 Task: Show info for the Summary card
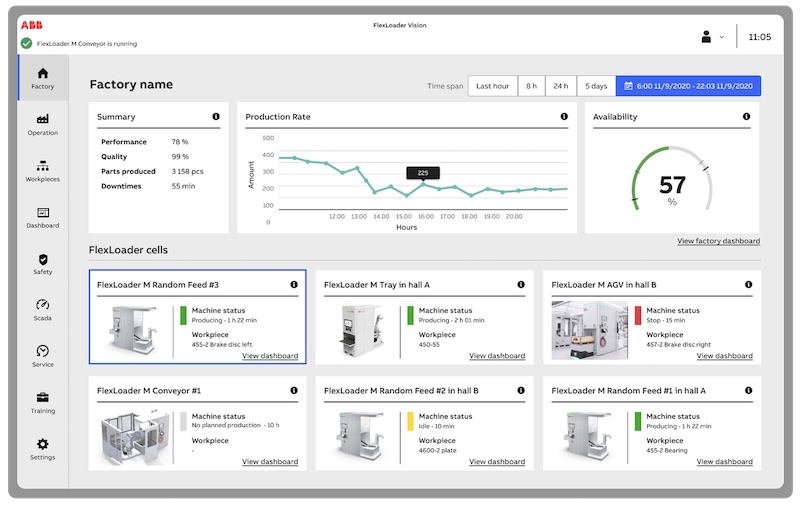pos(216,116)
